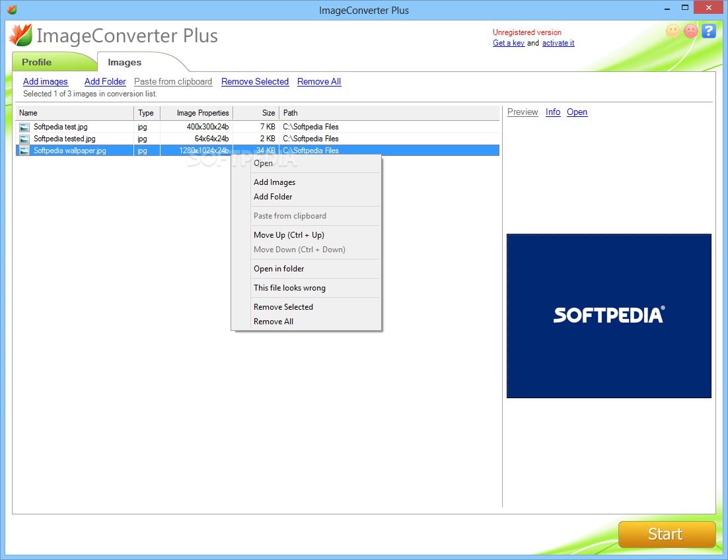The width and height of the screenshot is (728, 560).
Task: Select the Softpedia tested.jpg row
Action: [x=258, y=139]
